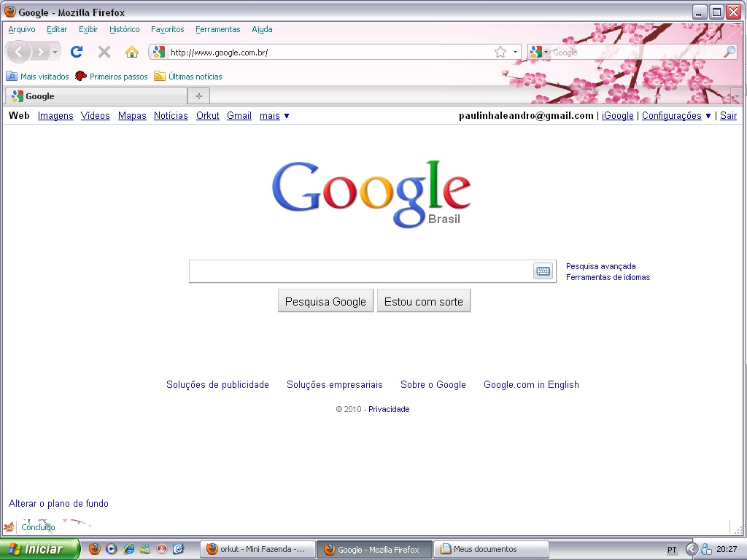Open the Mapas link
747x560 pixels.
(x=132, y=116)
